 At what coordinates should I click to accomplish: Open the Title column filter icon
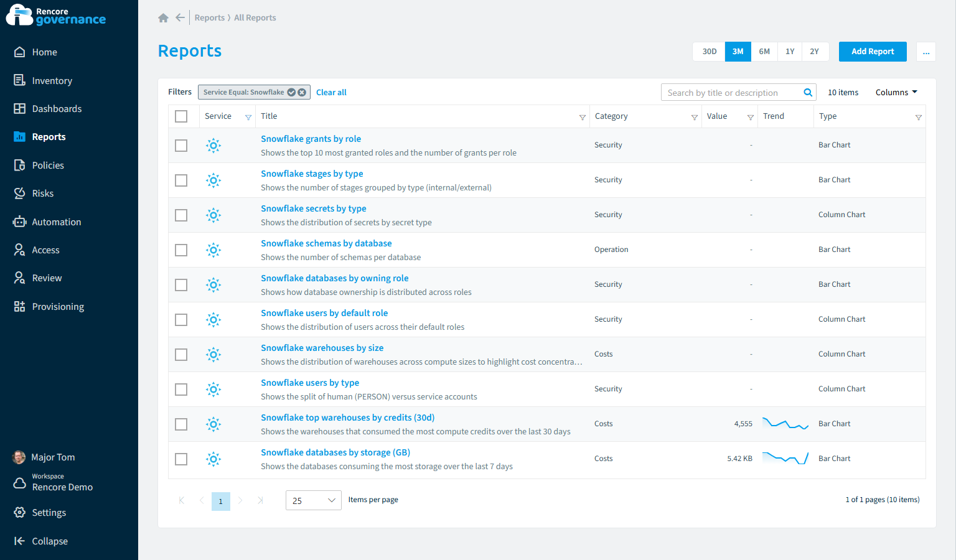583,117
